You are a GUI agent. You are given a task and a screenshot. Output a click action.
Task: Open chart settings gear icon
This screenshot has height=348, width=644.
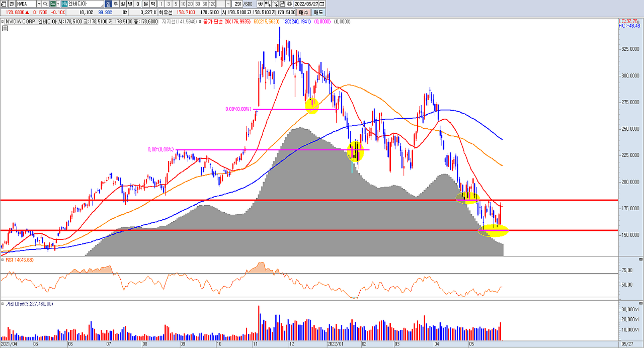tap(289, 4)
